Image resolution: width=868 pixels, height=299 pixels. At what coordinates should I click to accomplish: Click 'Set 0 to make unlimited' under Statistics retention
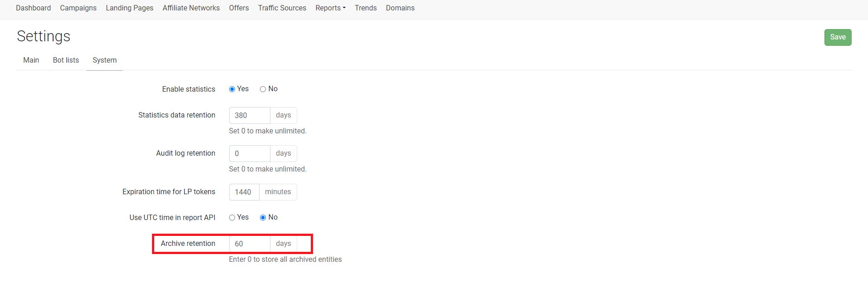tap(268, 131)
